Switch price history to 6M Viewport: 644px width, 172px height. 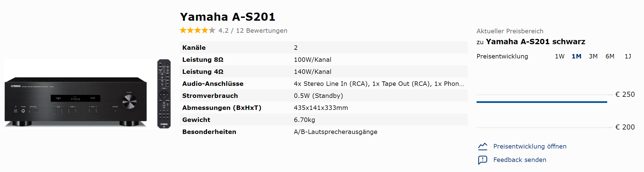610,56
